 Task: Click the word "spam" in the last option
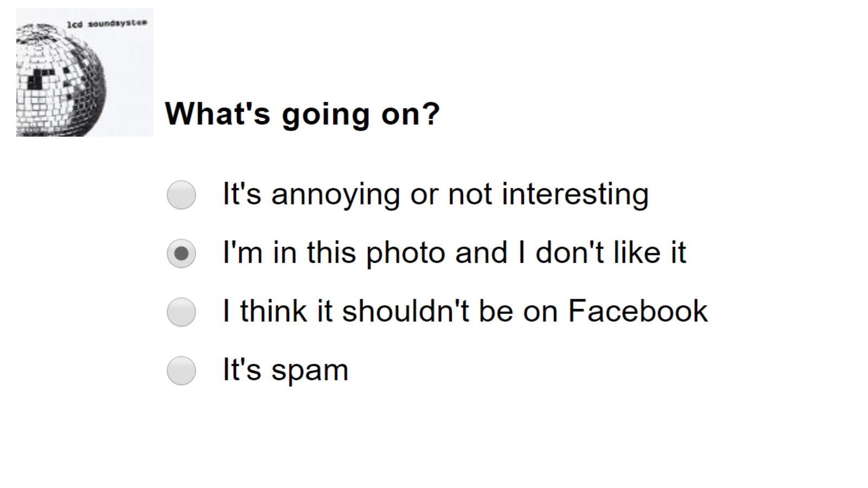tap(309, 371)
